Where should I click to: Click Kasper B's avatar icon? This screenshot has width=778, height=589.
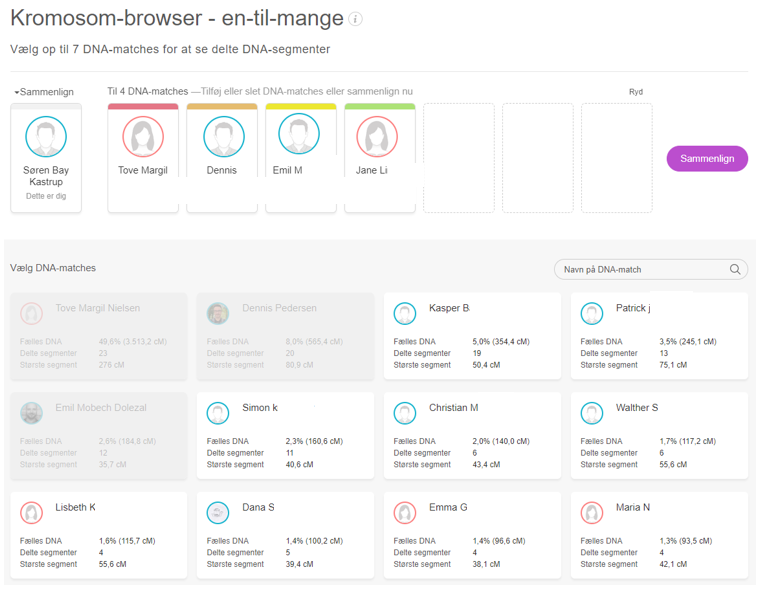click(x=405, y=313)
